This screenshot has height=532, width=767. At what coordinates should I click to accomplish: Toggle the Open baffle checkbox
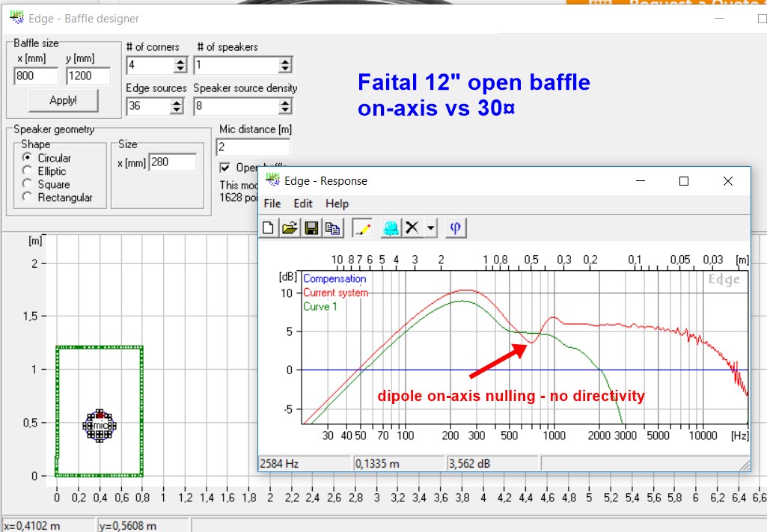coord(225,168)
